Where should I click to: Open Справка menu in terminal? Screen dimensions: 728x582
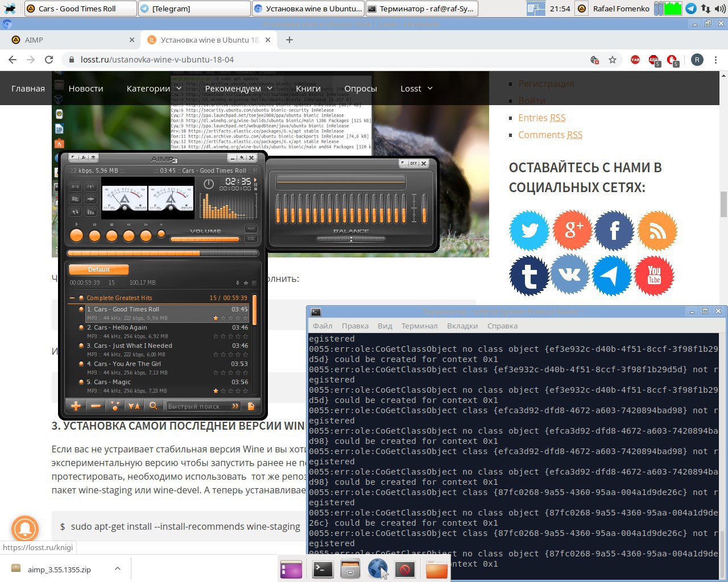pyautogui.click(x=502, y=326)
